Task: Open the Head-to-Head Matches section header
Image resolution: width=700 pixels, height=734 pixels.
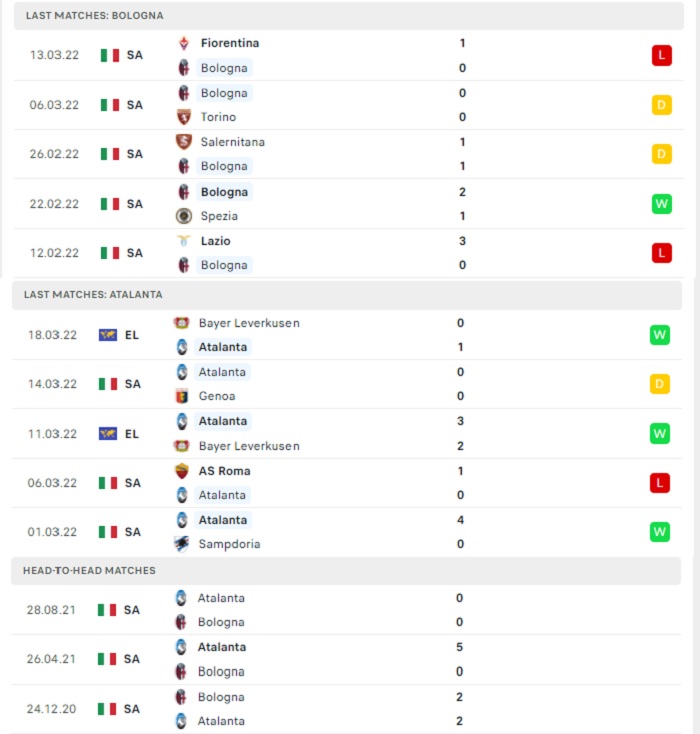Action: point(346,571)
